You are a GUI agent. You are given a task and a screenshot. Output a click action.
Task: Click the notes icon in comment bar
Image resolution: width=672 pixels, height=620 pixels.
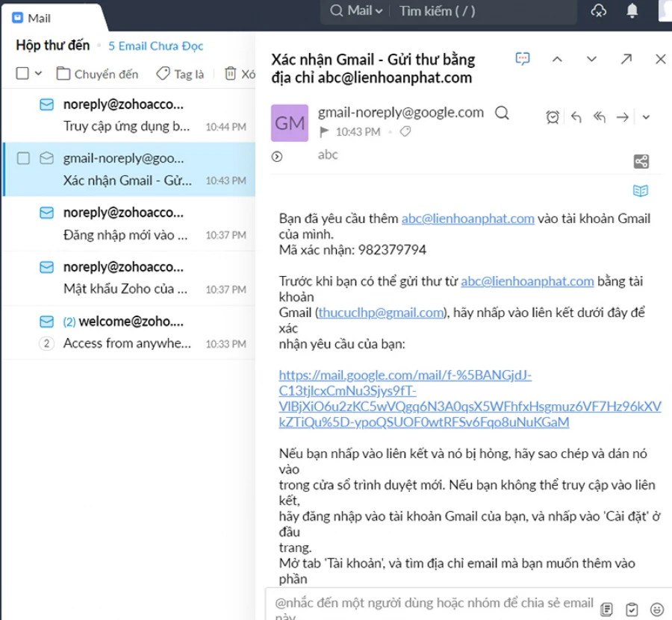click(606, 609)
